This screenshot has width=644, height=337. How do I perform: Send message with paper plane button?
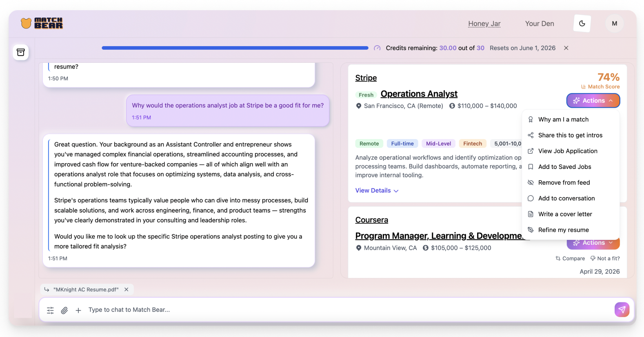(622, 310)
